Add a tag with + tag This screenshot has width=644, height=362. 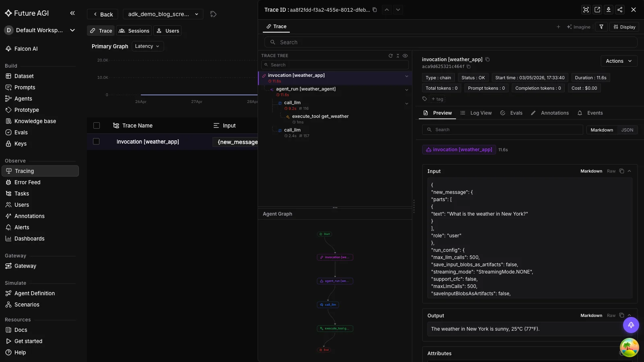coord(437,99)
